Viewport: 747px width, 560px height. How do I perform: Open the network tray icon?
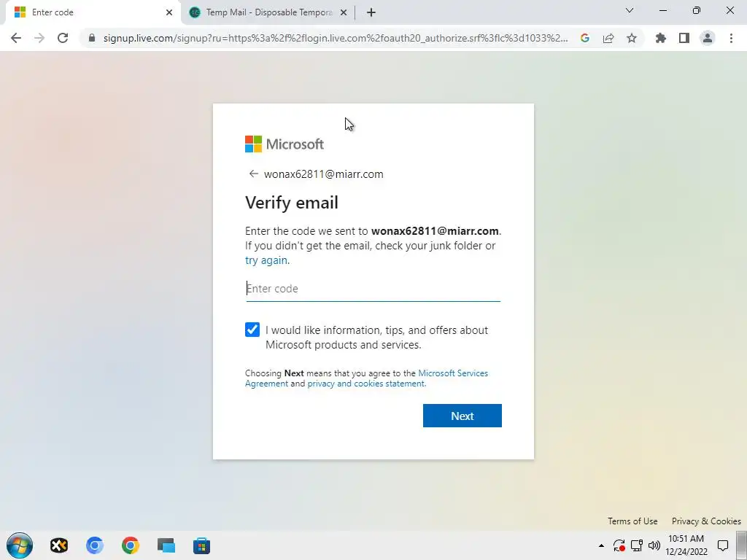637,545
